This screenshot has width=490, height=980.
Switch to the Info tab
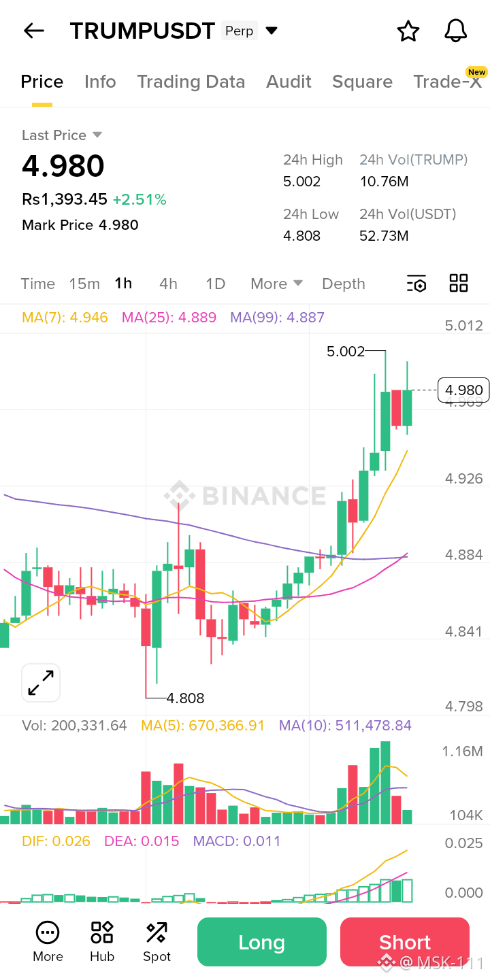pos(100,82)
